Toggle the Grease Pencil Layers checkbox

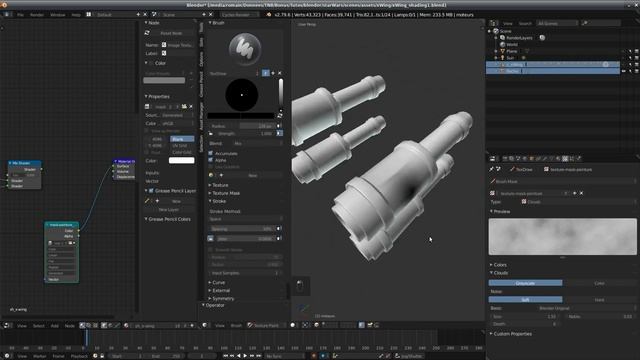pos(151,191)
